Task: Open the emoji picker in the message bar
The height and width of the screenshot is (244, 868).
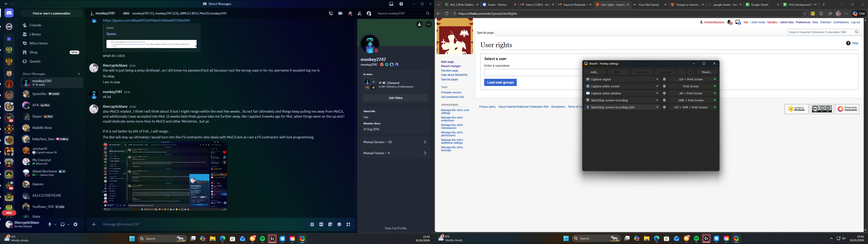Action: 339,225
